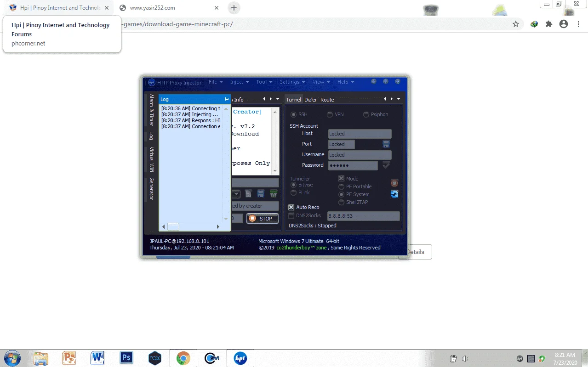Open the Chrome profile avatar
The image size is (588, 367).
(x=564, y=24)
